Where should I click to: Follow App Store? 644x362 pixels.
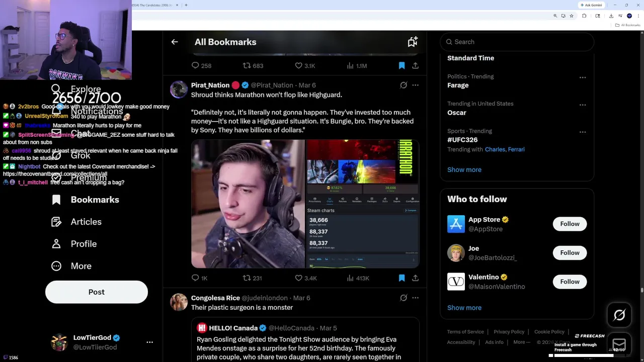(570, 224)
